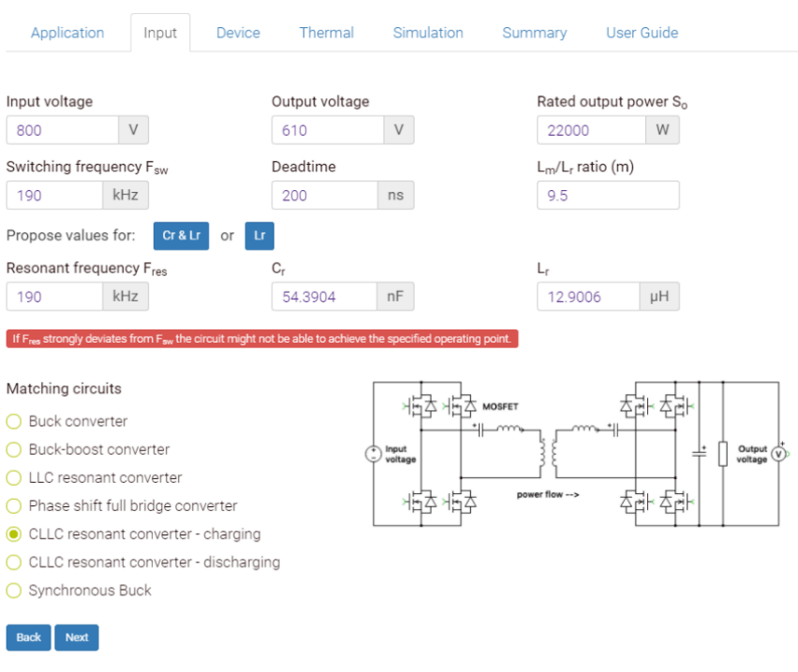The height and width of the screenshot is (672, 798).
Task: Click the Cr & Lr proposal button
Action: [x=181, y=236]
